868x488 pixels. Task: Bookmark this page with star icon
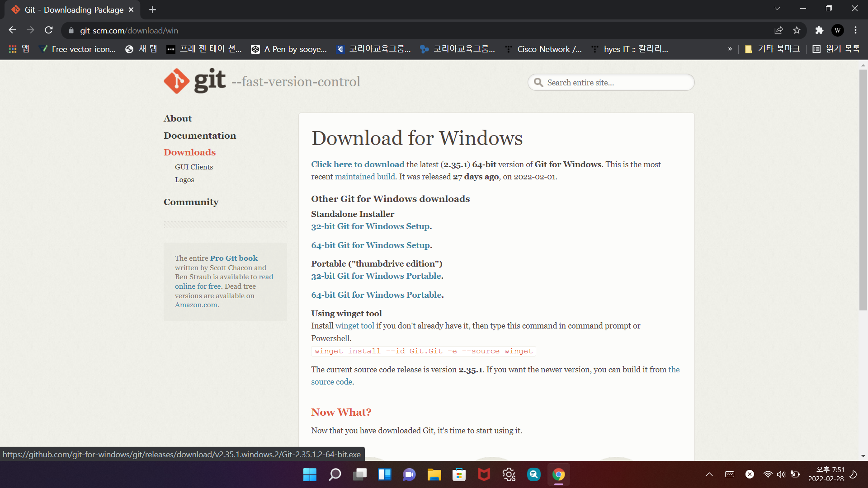tap(797, 30)
